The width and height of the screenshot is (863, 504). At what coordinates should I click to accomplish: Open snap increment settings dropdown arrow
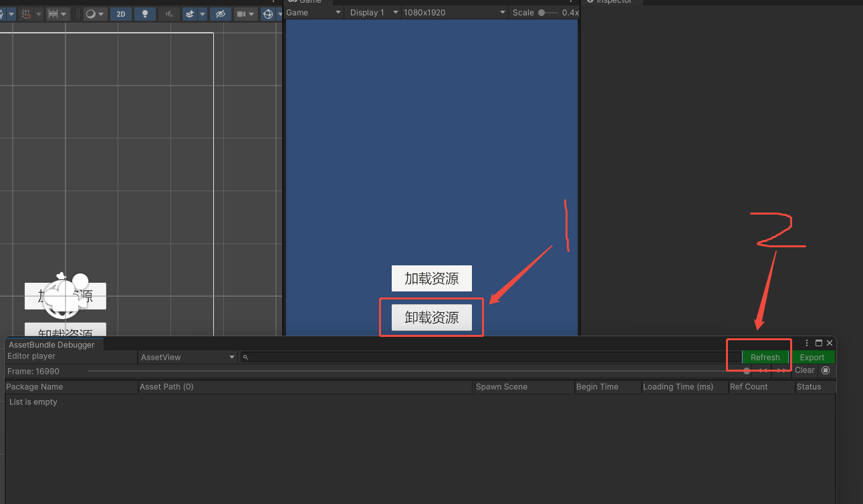click(64, 14)
